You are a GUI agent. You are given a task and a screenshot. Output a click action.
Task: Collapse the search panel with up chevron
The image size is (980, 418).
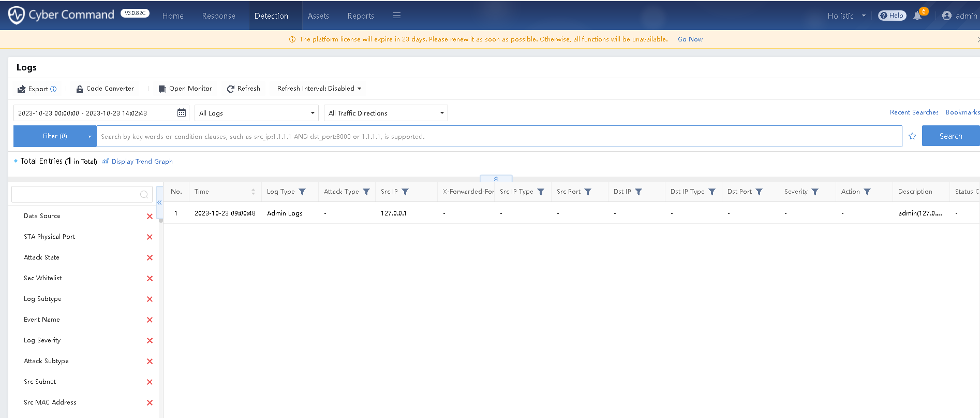[496, 179]
